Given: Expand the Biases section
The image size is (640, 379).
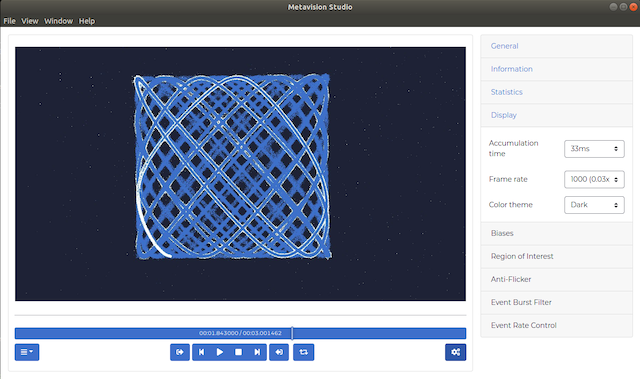Looking at the screenshot, I should [x=556, y=233].
